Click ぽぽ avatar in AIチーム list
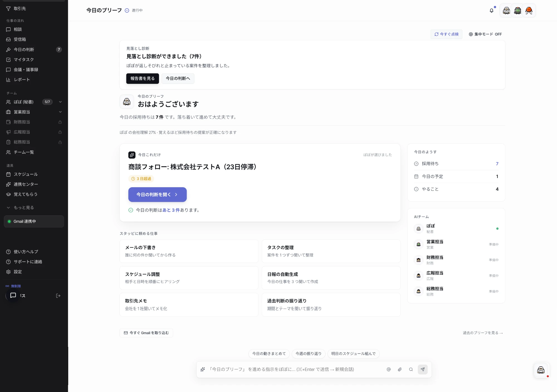557x392 pixels. coord(419,228)
